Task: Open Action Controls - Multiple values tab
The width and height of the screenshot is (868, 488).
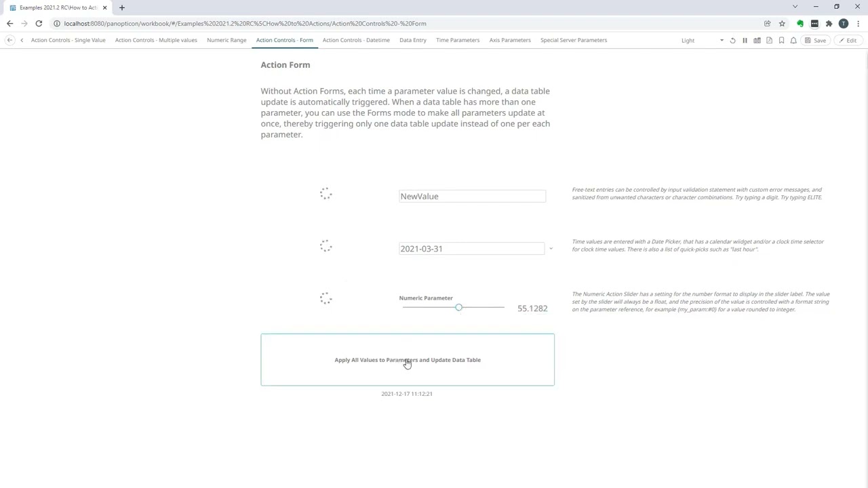Action: click(x=156, y=40)
